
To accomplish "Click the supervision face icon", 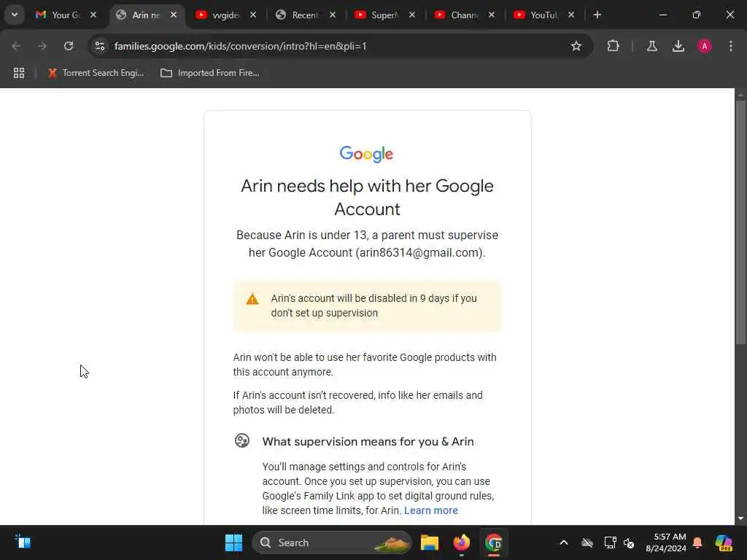I will tap(242, 440).
